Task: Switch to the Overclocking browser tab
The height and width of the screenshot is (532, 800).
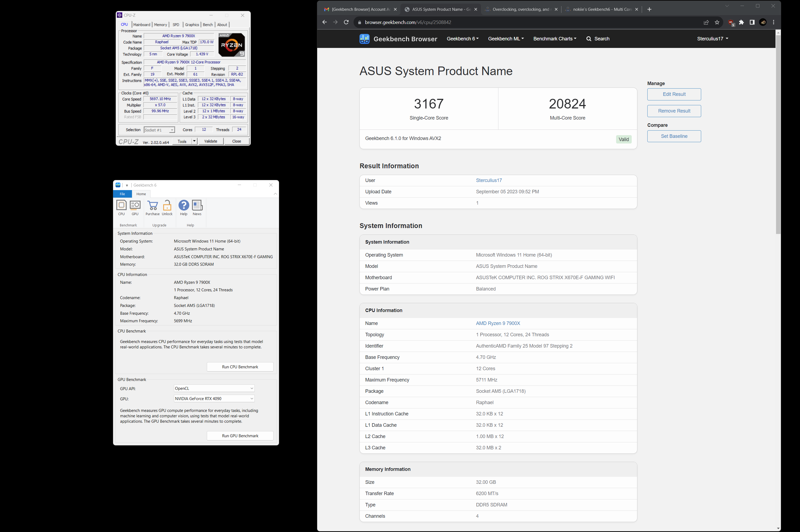Action: point(521,9)
